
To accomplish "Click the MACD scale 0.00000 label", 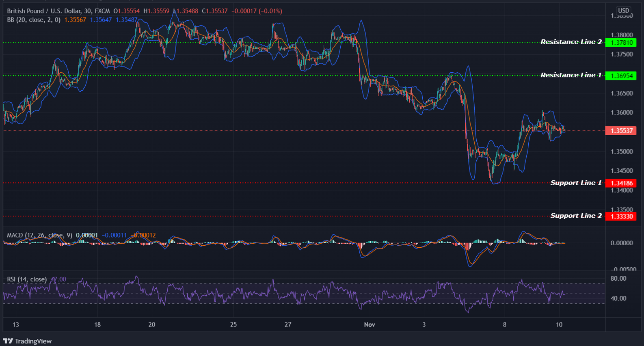I will pyautogui.click(x=622, y=243).
